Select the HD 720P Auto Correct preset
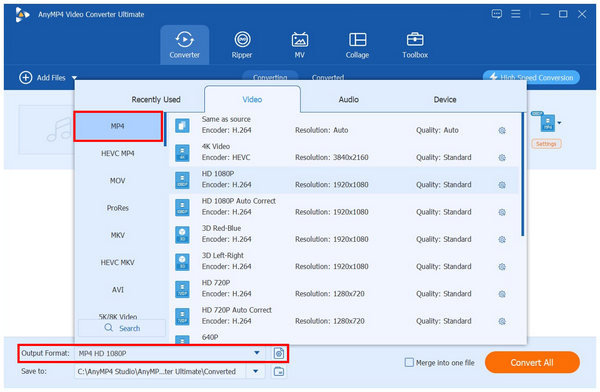 (344, 316)
